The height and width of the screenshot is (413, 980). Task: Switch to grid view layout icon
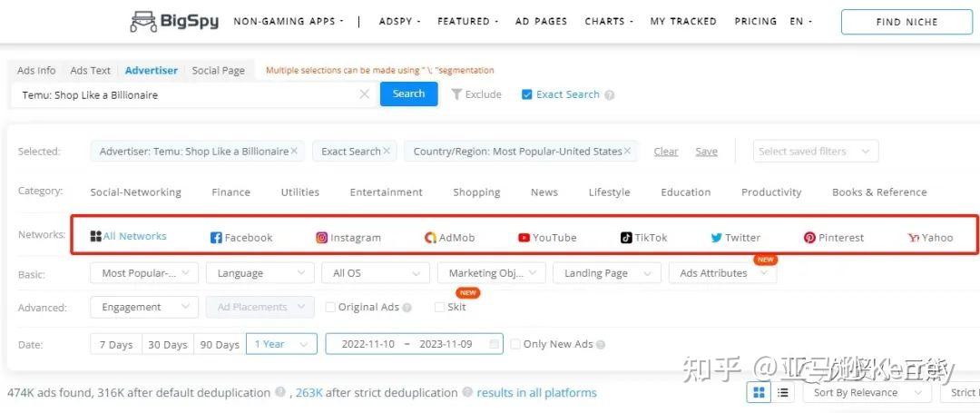(x=759, y=393)
